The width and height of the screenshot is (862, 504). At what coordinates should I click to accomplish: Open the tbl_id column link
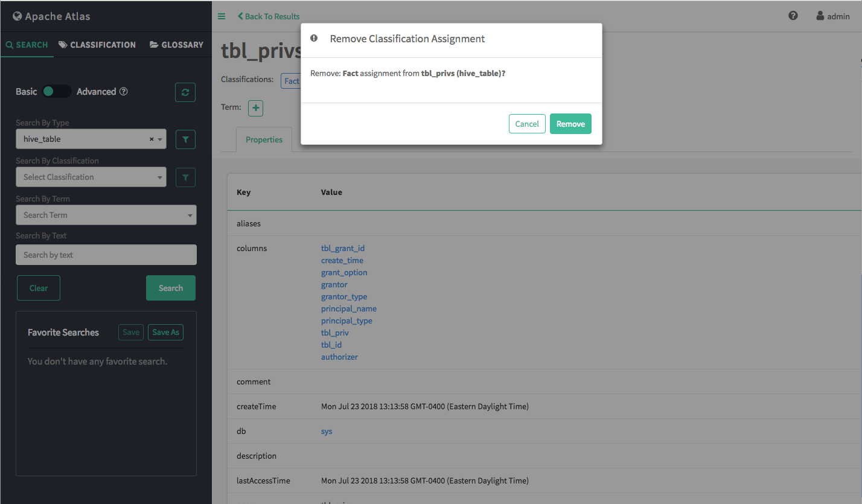(331, 345)
